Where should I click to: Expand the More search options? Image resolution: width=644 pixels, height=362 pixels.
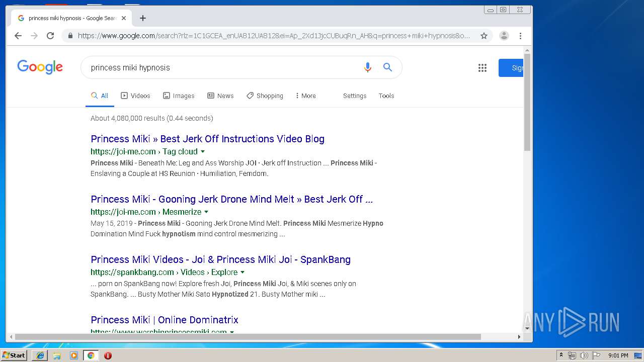click(306, 96)
